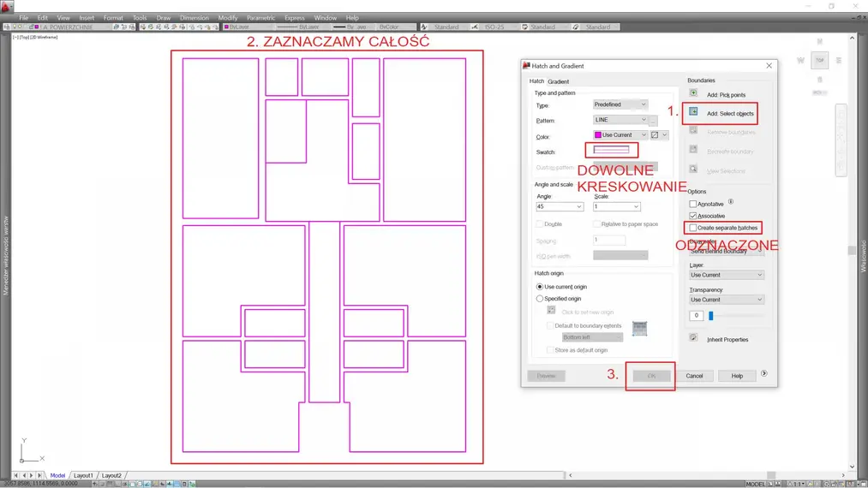The image size is (868, 488).
Task: Click the text style icon before Standard
Action: pos(424,27)
